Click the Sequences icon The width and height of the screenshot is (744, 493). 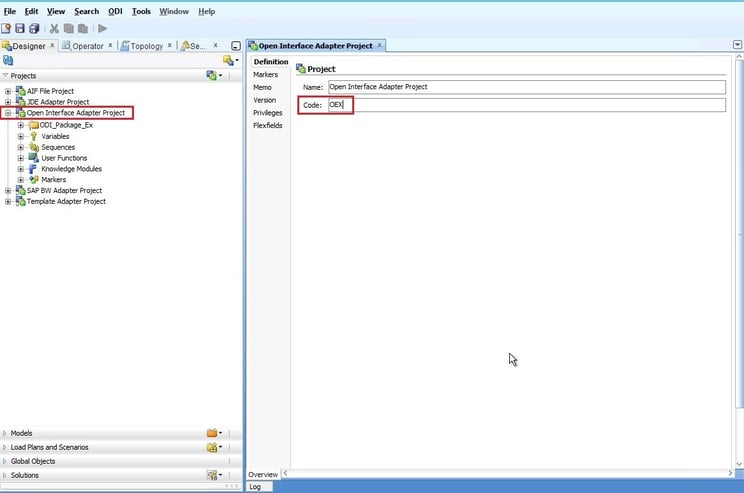point(34,147)
